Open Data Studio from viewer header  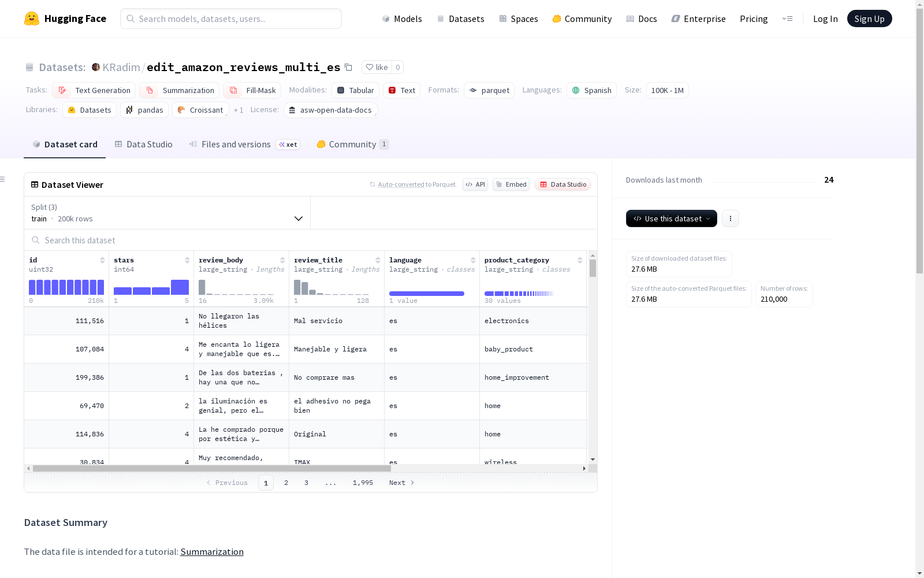563,184
